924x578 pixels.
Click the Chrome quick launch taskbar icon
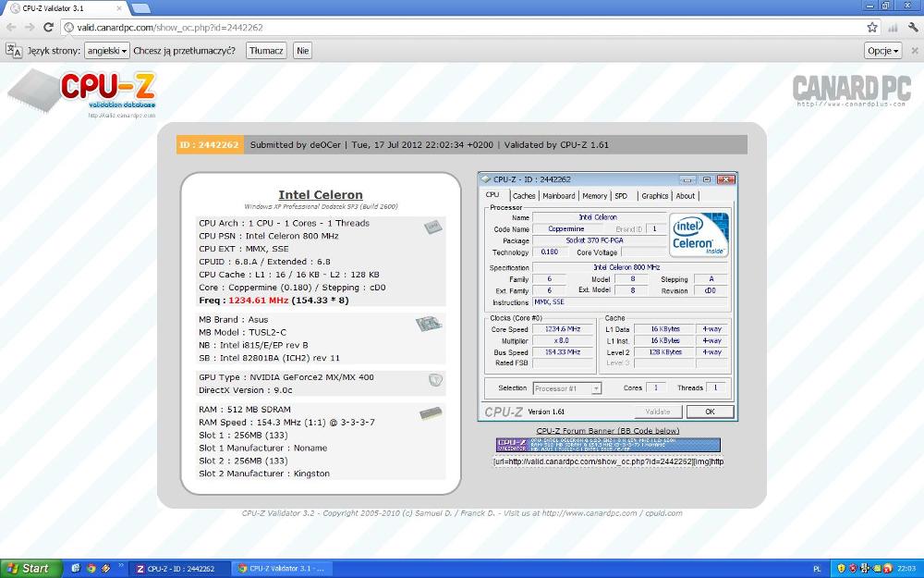(91, 569)
